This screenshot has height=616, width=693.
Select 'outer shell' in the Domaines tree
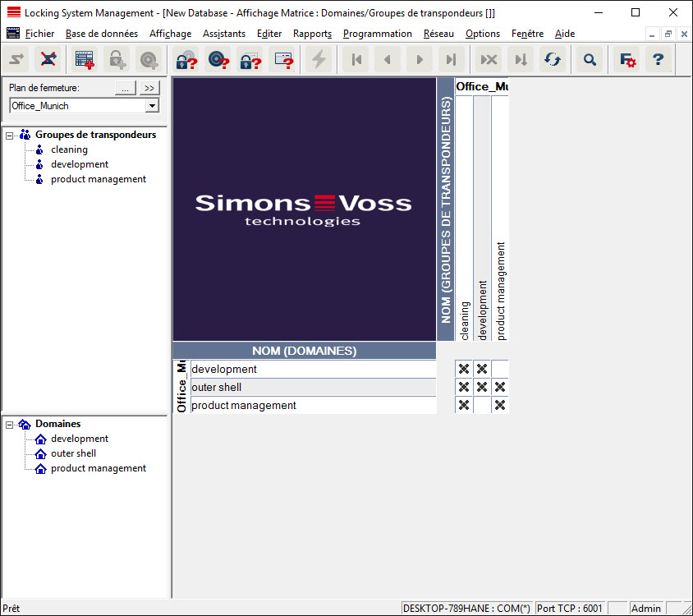point(73,453)
